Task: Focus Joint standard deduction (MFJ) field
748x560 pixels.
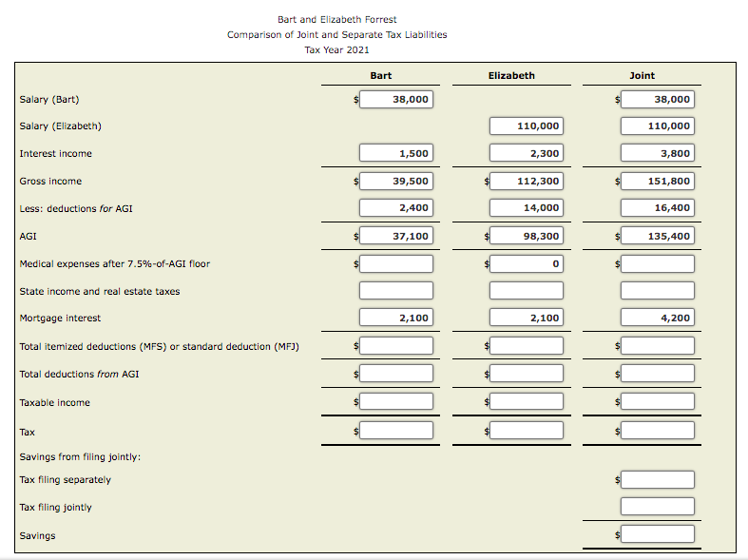Action: tap(658, 346)
